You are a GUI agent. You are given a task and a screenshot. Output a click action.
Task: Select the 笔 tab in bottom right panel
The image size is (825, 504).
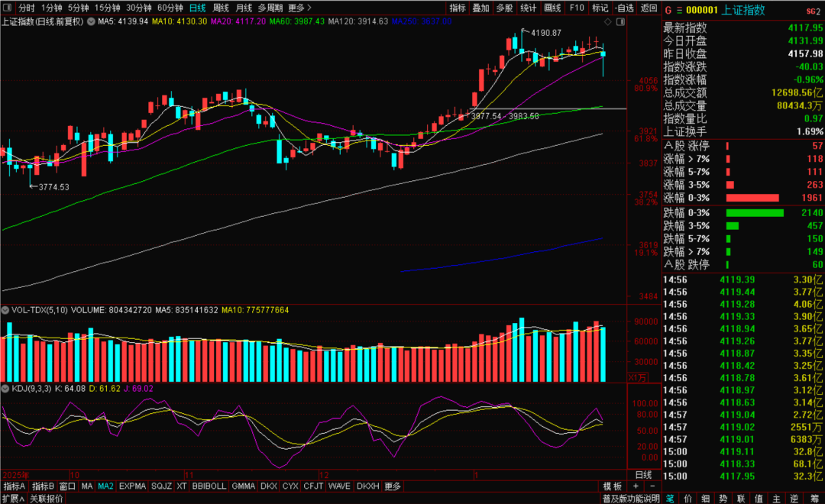pos(670,499)
